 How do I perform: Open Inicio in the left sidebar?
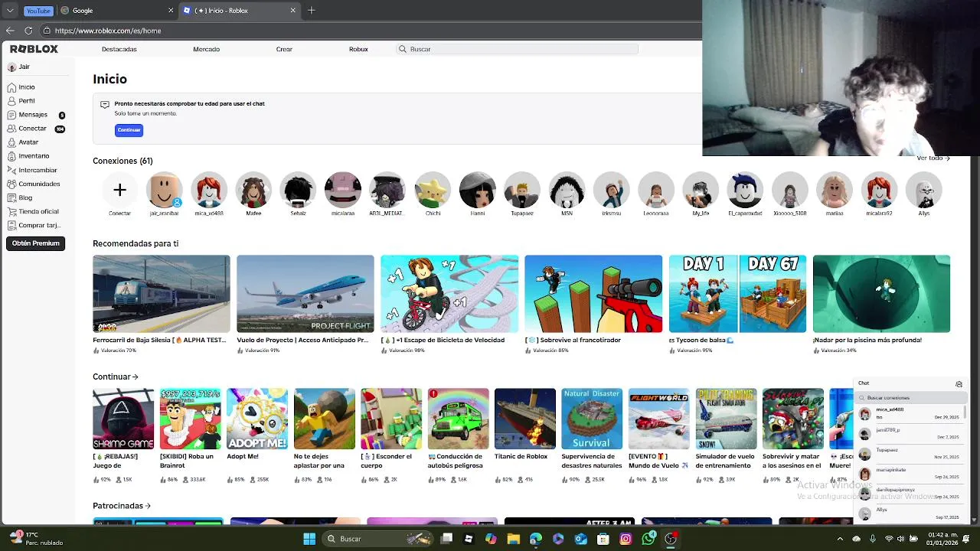21,87
